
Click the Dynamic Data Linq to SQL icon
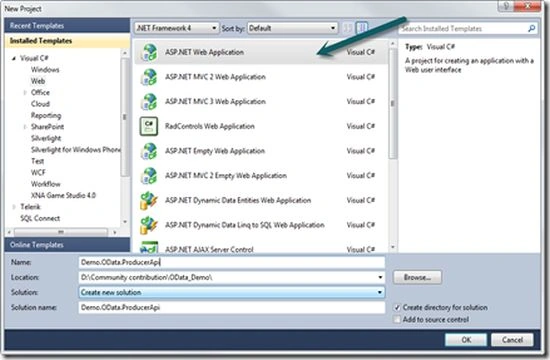coord(149,225)
